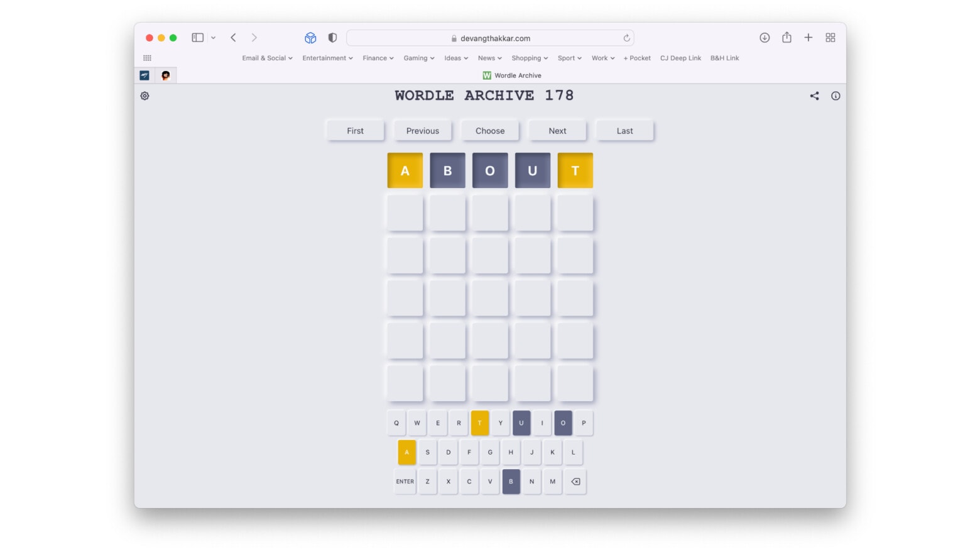Open the Shopping bookmarks menu
980x552 pixels.
click(x=529, y=58)
